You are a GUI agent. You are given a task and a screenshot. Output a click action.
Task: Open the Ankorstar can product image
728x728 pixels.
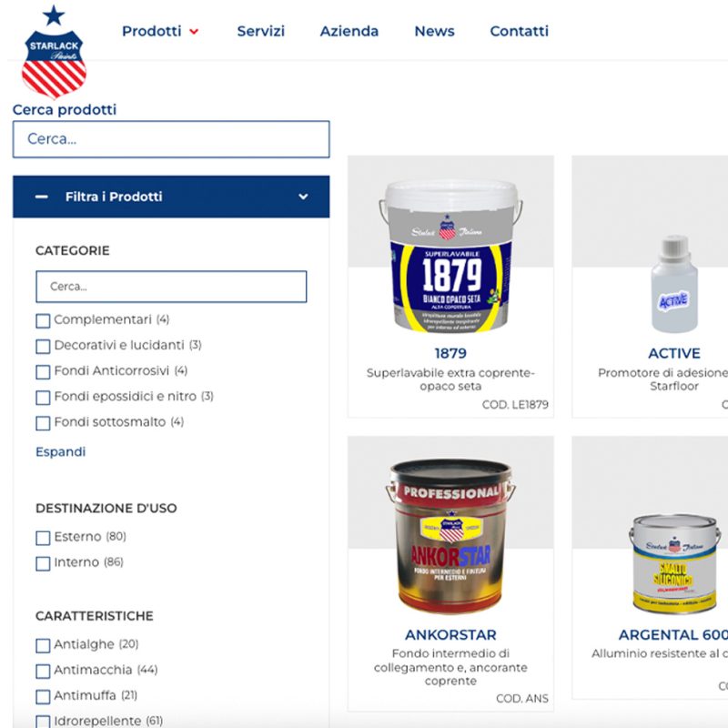click(450, 536)
